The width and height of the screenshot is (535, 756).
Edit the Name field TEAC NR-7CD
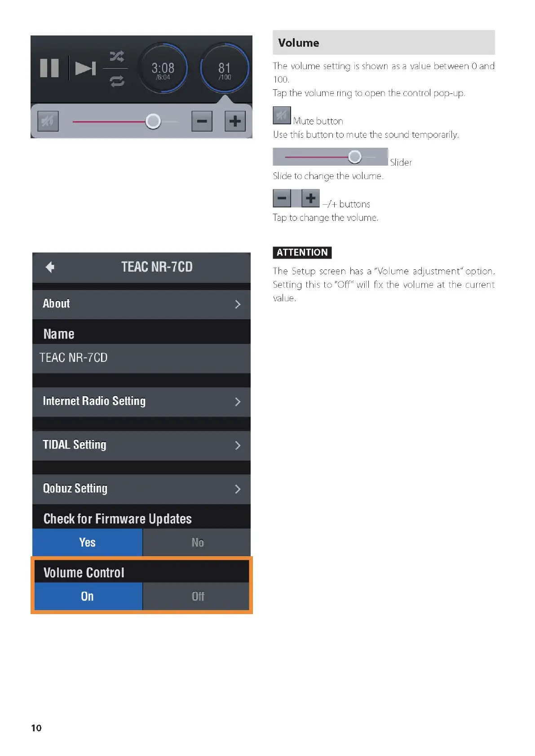pos(141,358)
